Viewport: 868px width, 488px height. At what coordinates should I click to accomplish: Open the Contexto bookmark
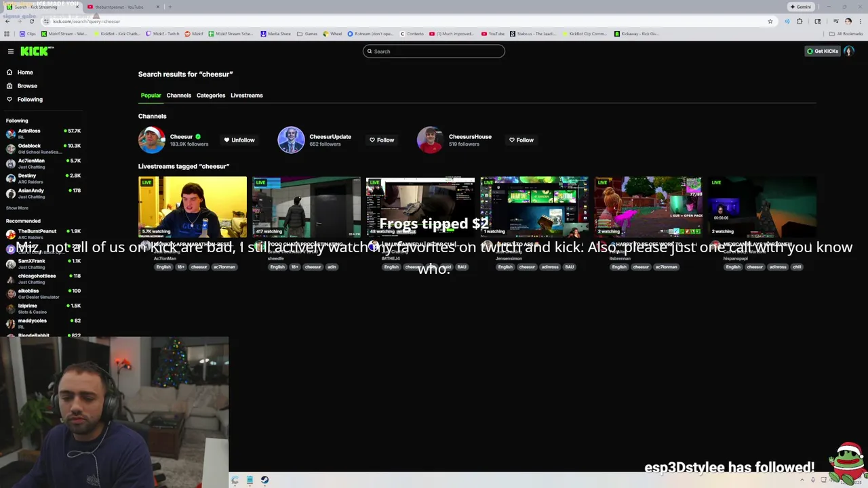tap(412, 34)
